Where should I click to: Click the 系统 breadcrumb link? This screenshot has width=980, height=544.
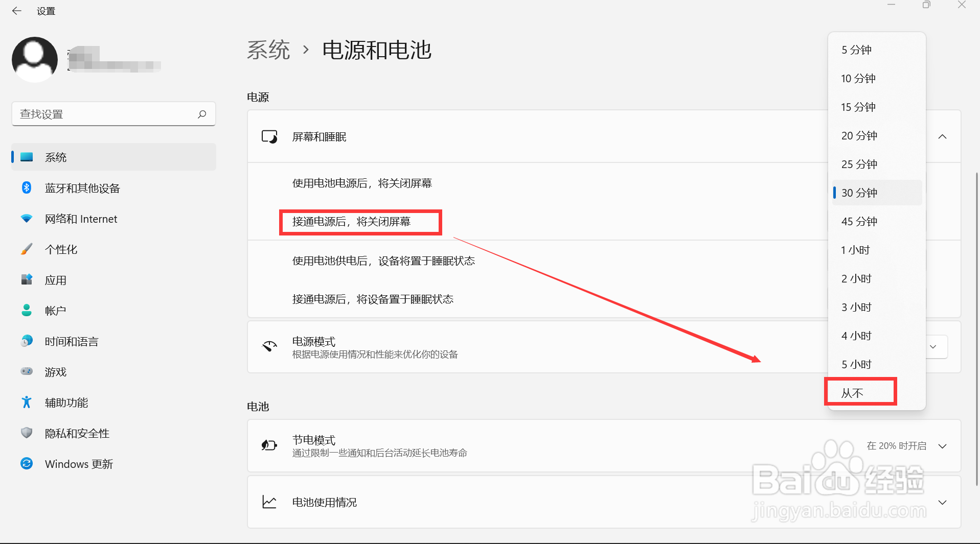pos(268,50)
